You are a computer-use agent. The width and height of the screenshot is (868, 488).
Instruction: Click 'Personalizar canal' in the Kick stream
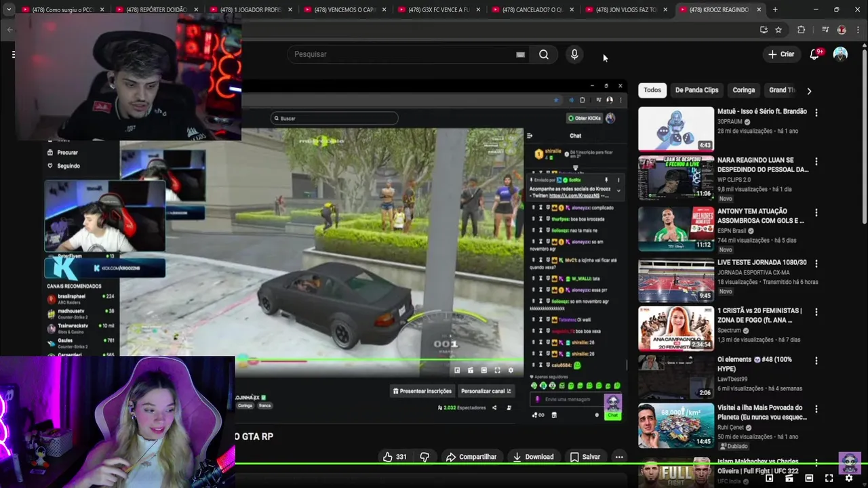(486, 391)
